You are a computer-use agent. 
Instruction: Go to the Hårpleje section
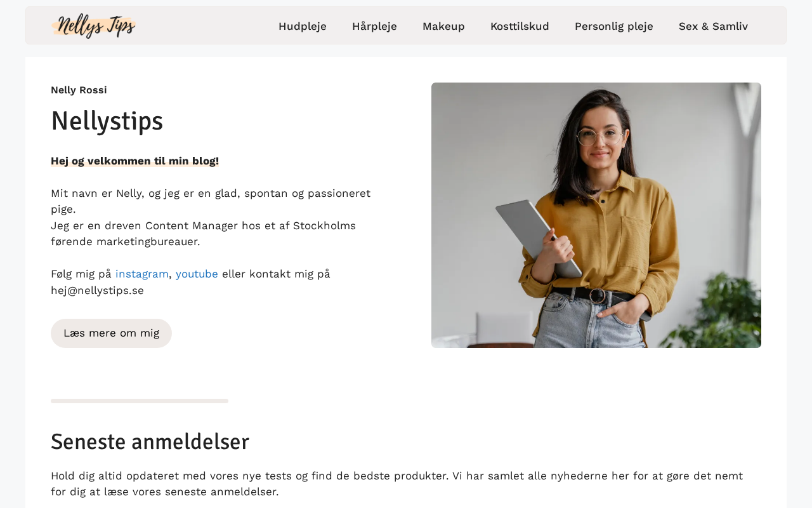374,26
